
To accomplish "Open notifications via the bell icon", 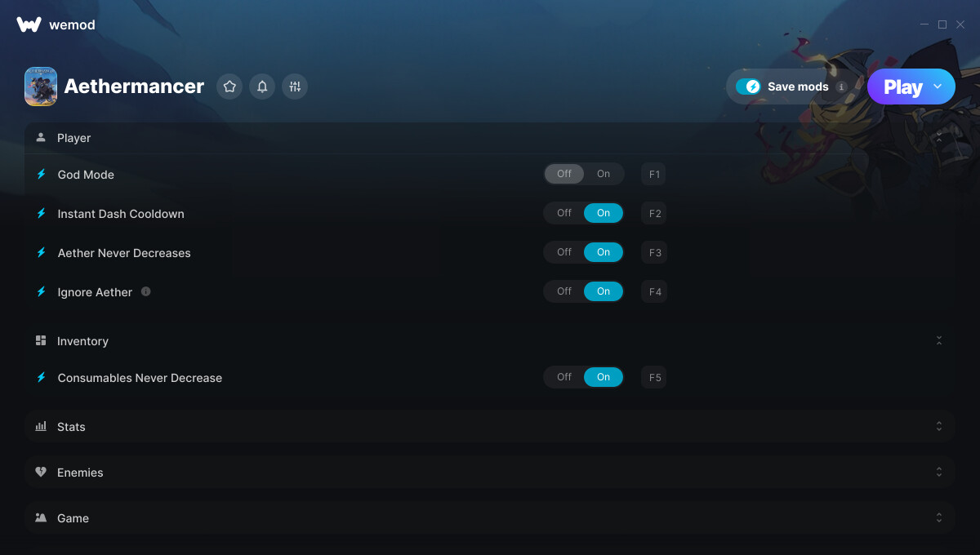I will (262, 87).
